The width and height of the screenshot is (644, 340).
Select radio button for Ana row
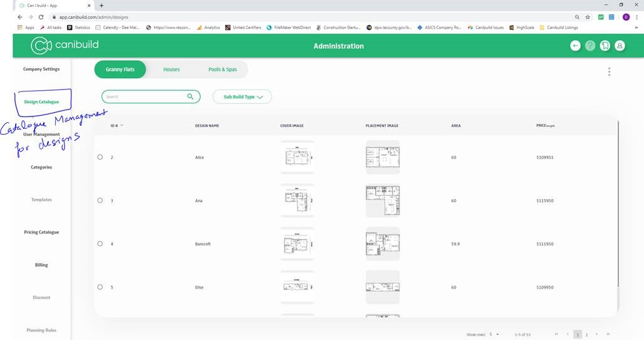(x=100, y=200)
